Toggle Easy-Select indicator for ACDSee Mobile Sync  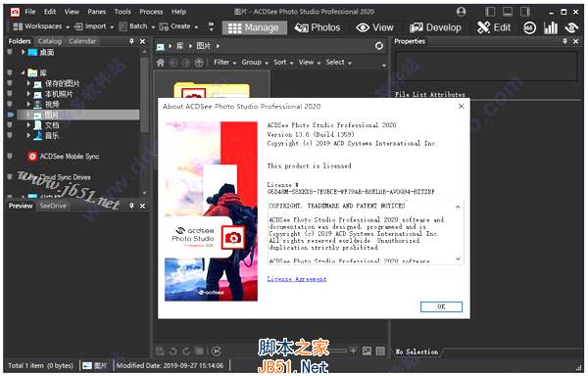10,156
